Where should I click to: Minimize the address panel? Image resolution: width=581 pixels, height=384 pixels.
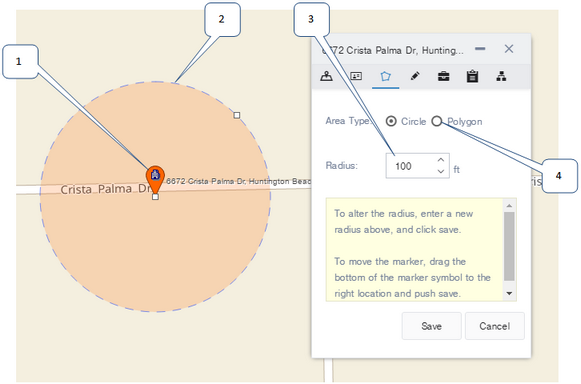pyautogui.click(x=480, y=49)
